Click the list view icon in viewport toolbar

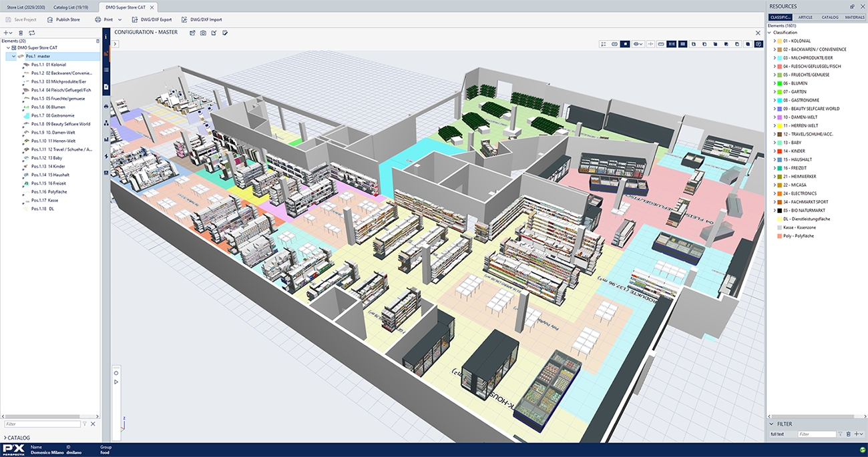click(604, 44)
